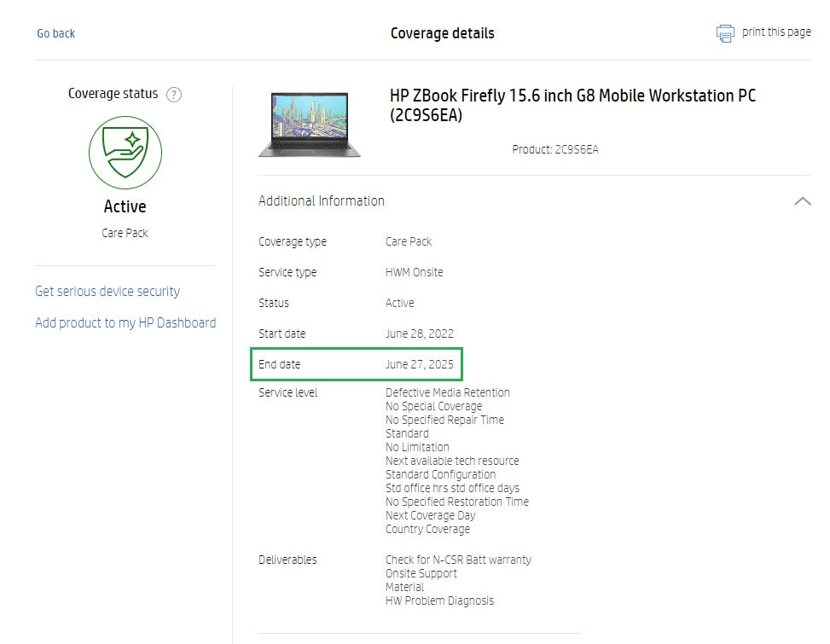Click the Go back link
830x644 pixels.
(x=55, y=33)
